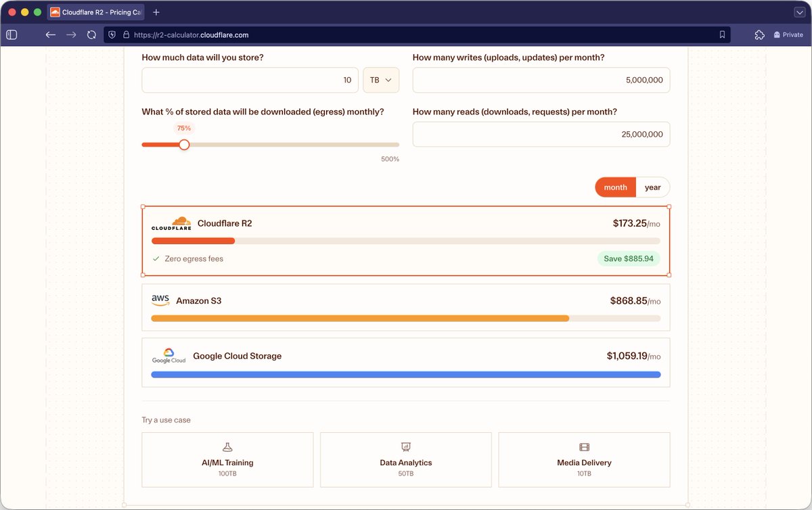Click the Amazon S3 yellow cost bar
This screenshot has width=812, height=510.
[360, 319]
